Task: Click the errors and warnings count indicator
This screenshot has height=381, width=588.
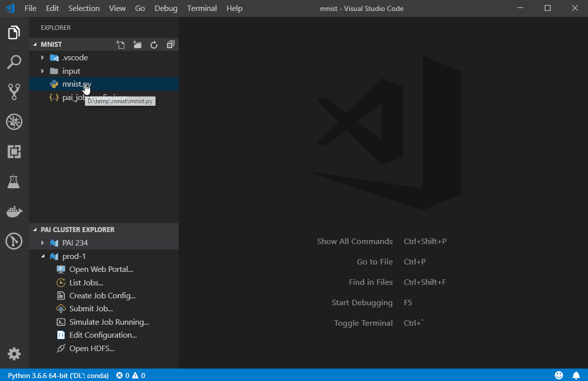Action: [130, 376]
